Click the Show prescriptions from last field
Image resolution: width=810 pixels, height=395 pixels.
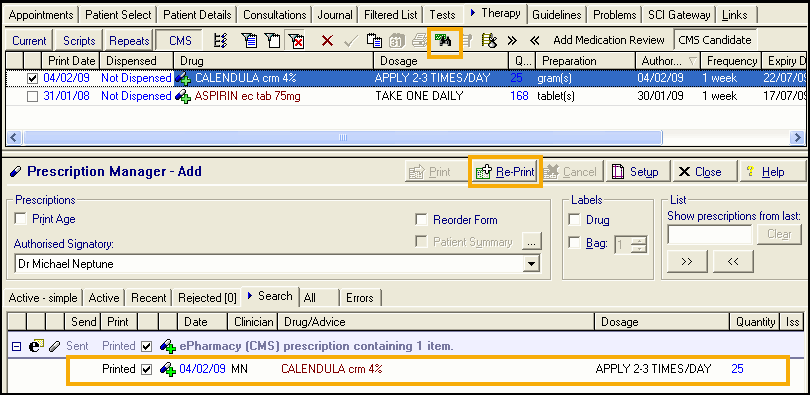click(710, 234)
